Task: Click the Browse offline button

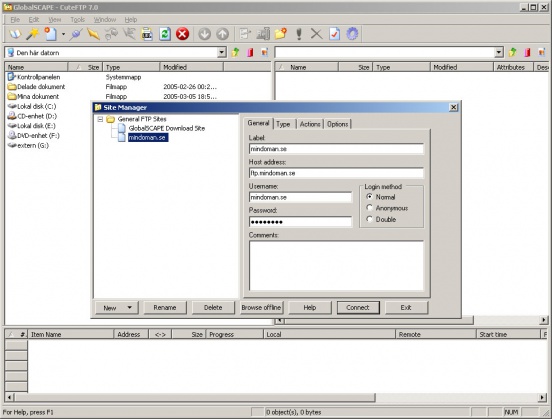Action: tap(261, 307)
